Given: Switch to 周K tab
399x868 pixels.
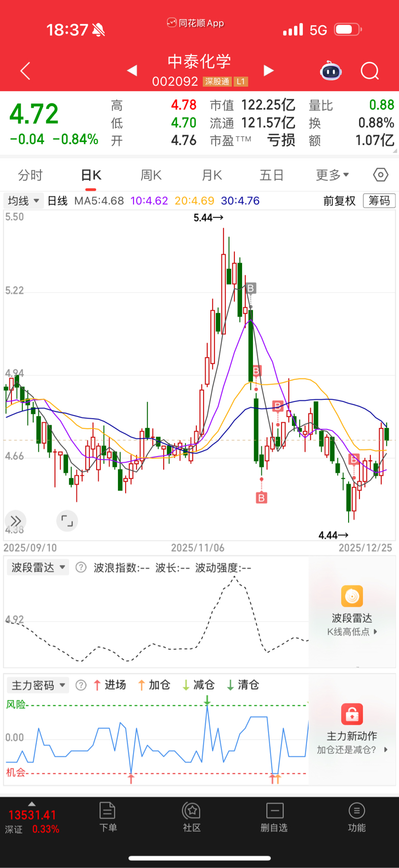Looking at the screenshot, I should click(x=151, y=175).
